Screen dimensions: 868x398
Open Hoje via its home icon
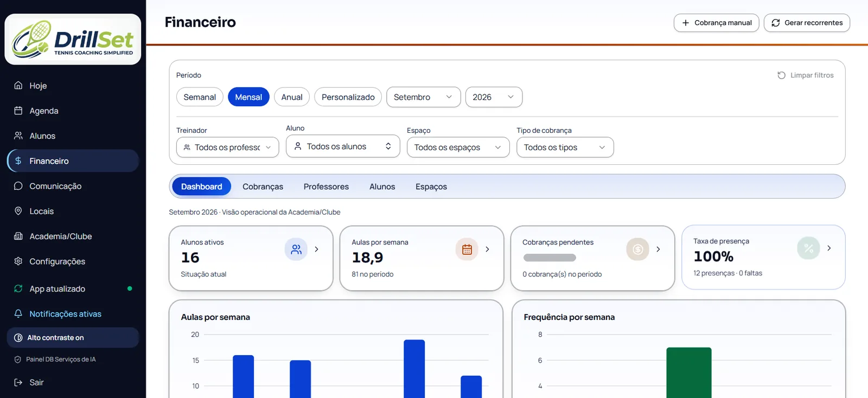click(18, 85)
